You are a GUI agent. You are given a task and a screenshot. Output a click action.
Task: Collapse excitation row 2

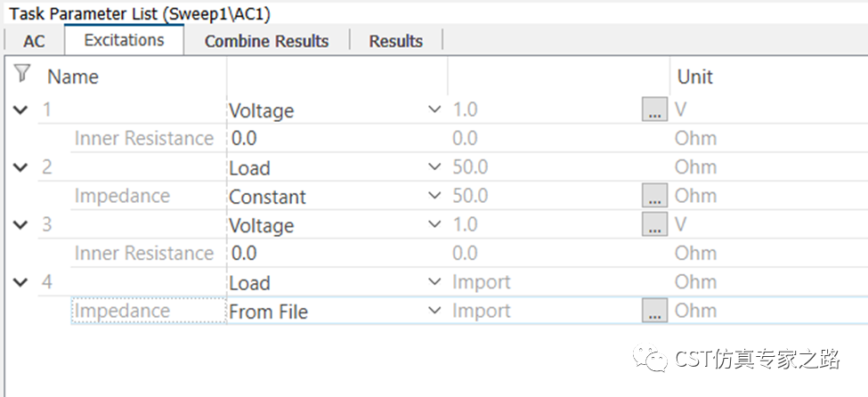coord(20,167)
